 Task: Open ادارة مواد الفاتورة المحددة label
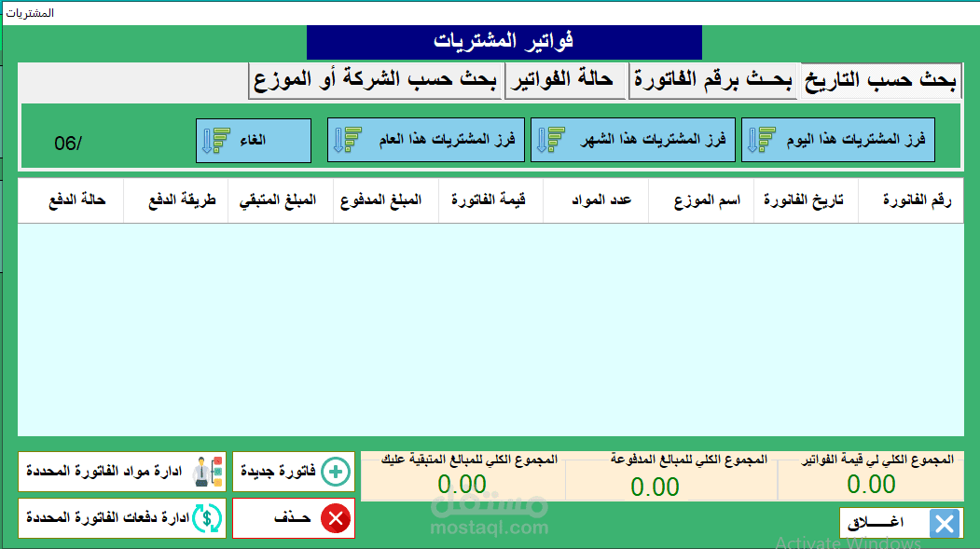point(104,471)
